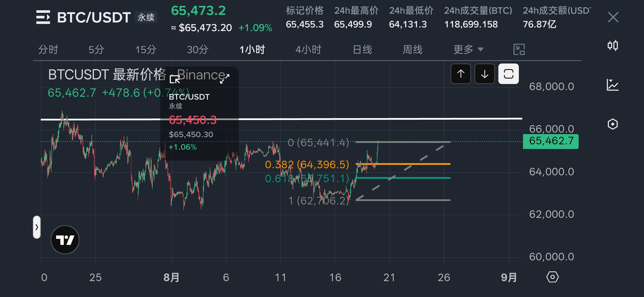Switch to the 周线 weekly tab
The height and width of the screenshot is (297, 644).
tap(413, 50)
